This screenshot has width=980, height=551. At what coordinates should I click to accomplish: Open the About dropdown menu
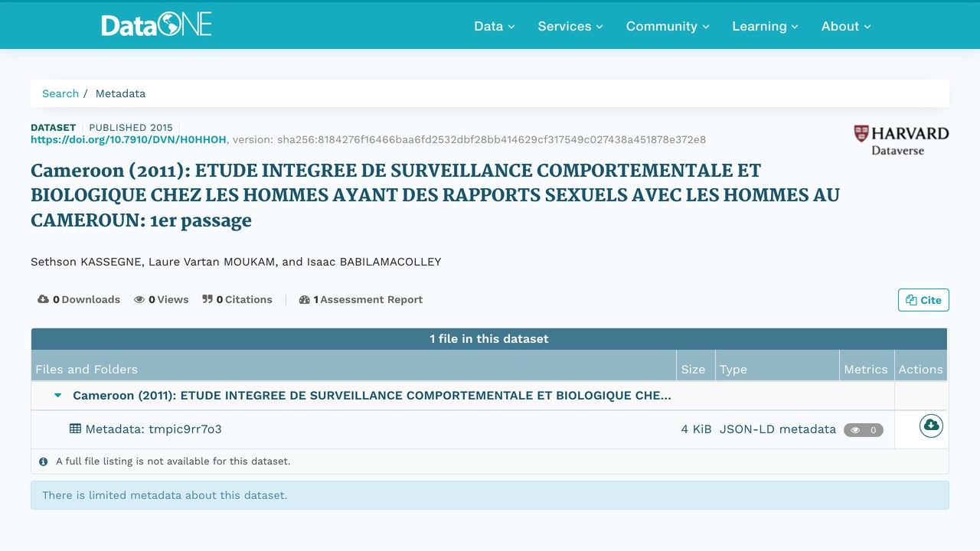[x=846, y=26]
